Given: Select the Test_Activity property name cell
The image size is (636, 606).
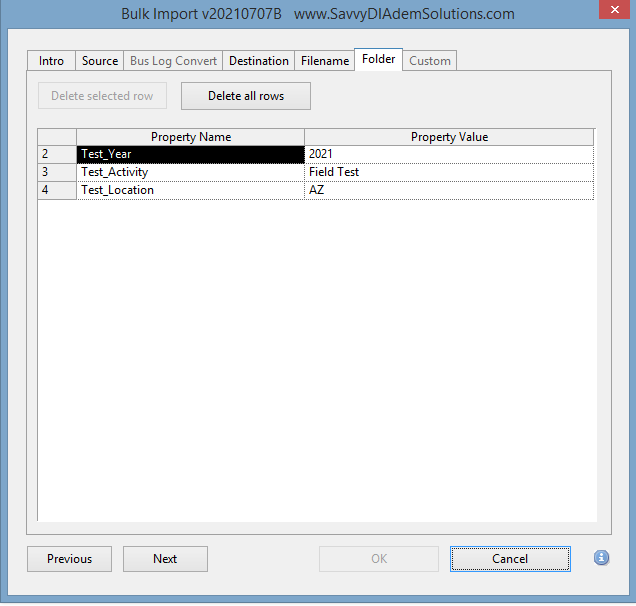Looking at the screenshot, I should (190, 172).
